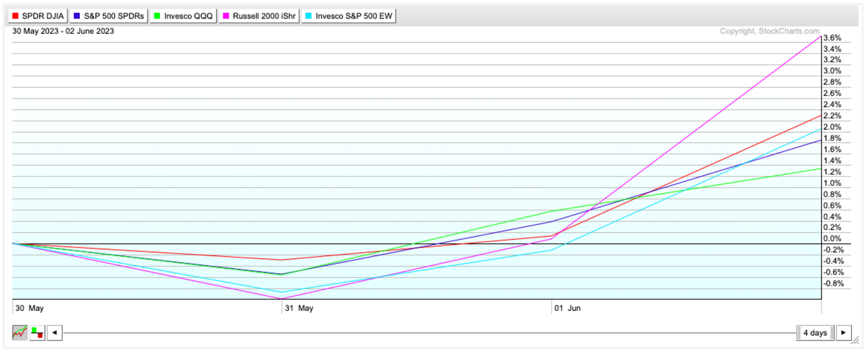
Task: Click the 31 May axis label
Action: coord(298,308)
